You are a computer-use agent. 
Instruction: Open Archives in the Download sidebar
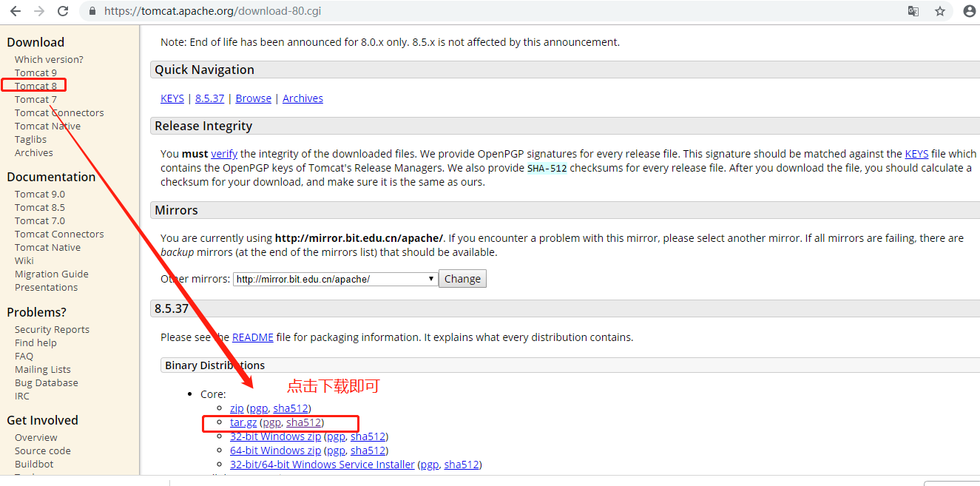(34, 152)
